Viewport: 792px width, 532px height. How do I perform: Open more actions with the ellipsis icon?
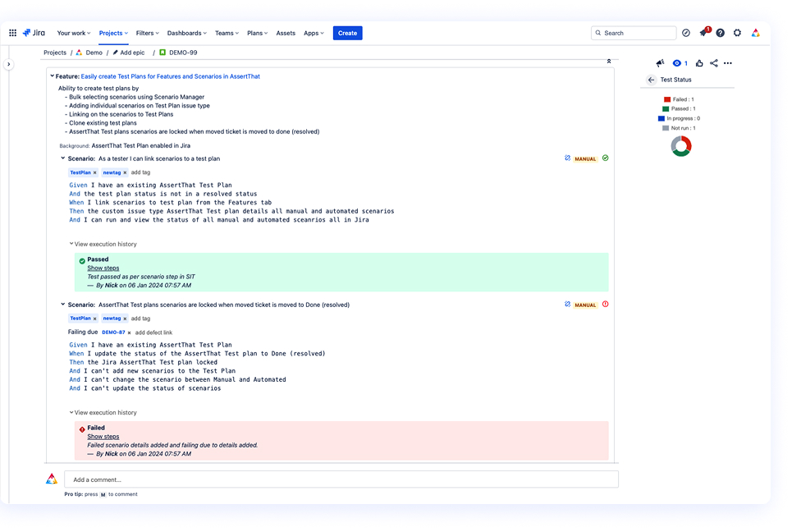[728, 62]
